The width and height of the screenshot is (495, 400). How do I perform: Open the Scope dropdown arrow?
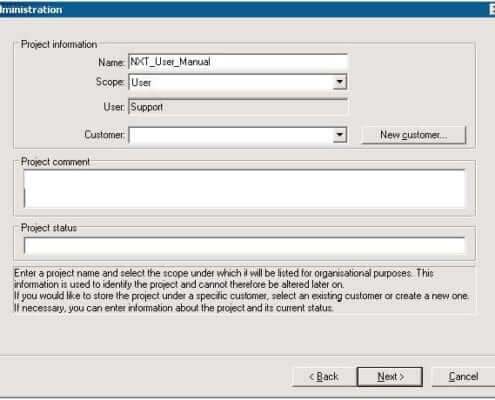tap(339, 82)
